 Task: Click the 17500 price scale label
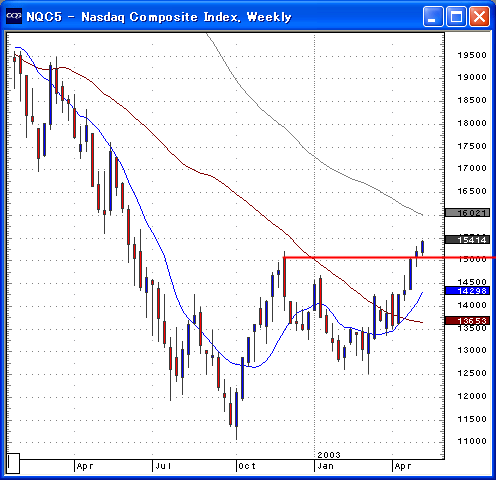coord(472,146)
